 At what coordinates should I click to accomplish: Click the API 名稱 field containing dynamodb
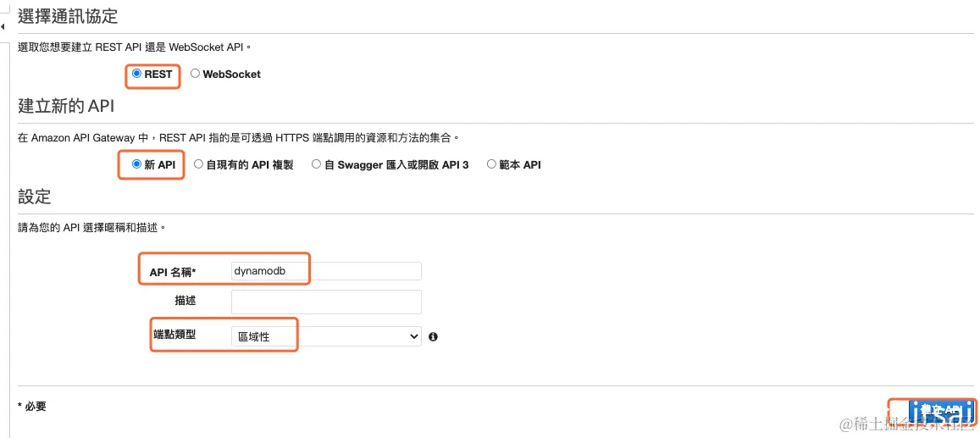[326, 271]
